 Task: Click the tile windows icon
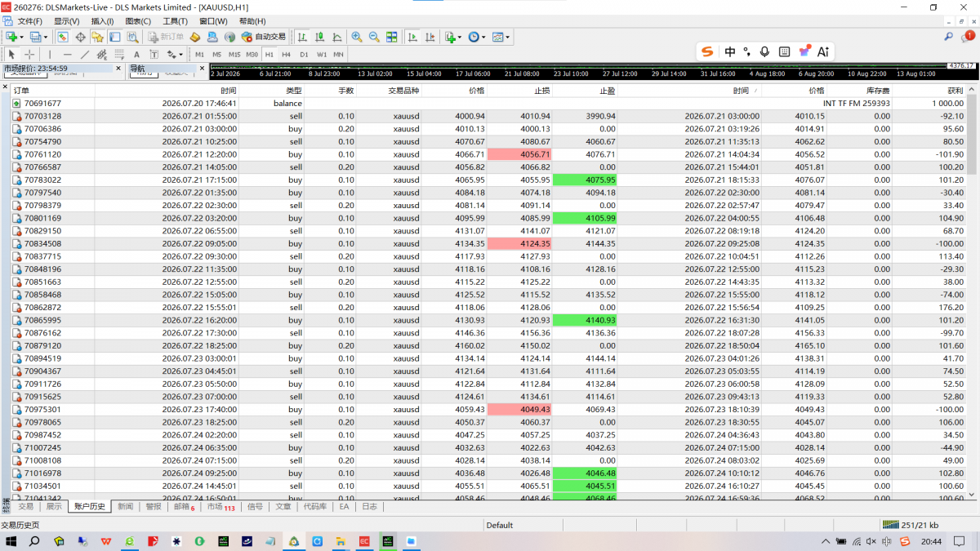click(x=392, y=37)
